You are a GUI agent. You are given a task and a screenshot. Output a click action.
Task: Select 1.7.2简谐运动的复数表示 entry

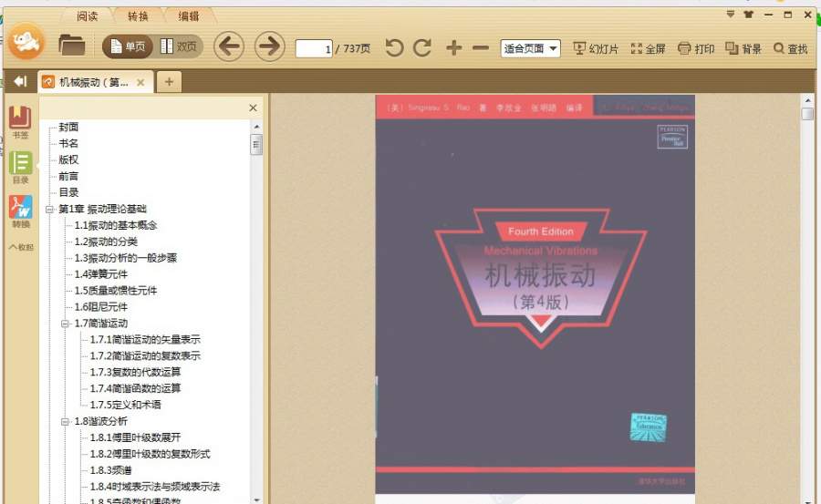click(145, 355)
